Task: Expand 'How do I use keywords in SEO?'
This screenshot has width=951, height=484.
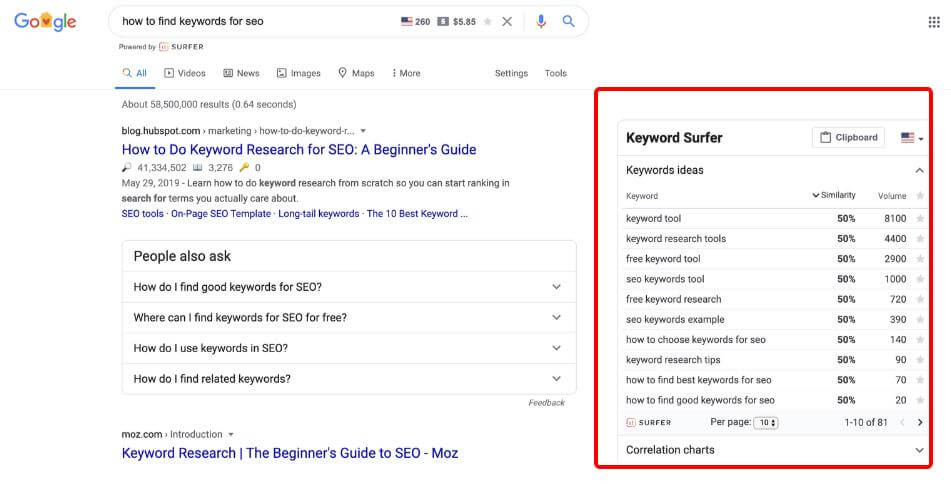Action: tap(349, 348)
